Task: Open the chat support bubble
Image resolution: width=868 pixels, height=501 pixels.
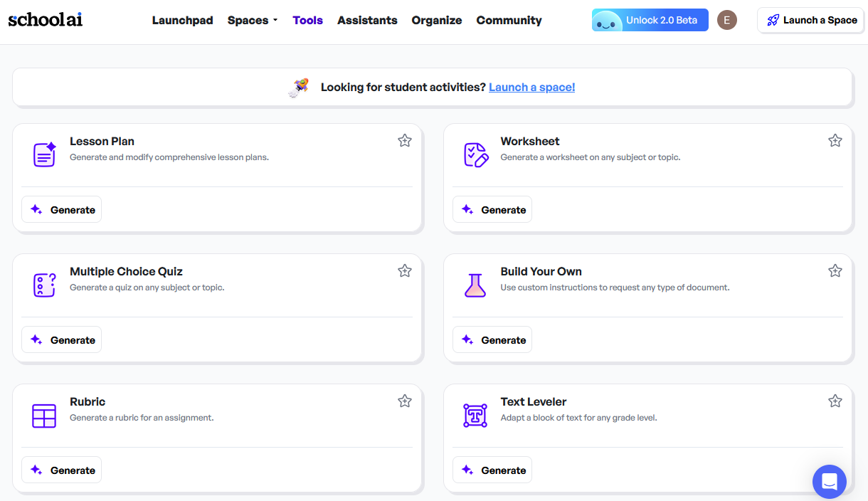Action: click(x=829, y=482)
